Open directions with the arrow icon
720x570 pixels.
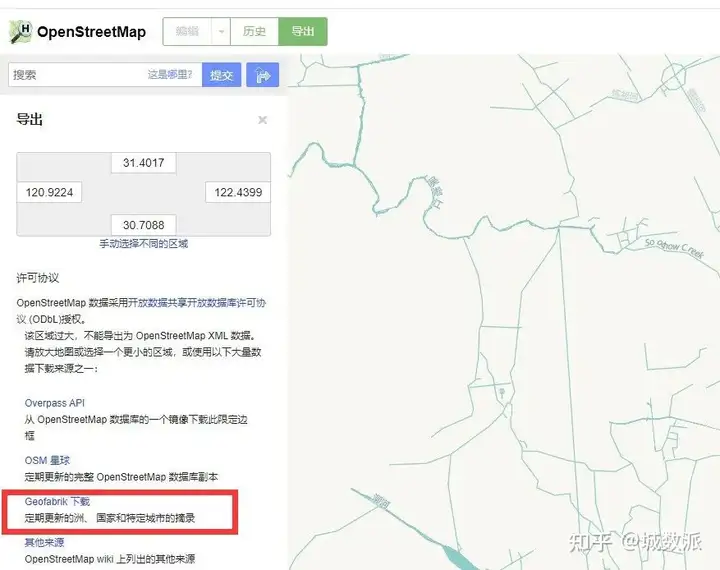[x=263, y=75]
